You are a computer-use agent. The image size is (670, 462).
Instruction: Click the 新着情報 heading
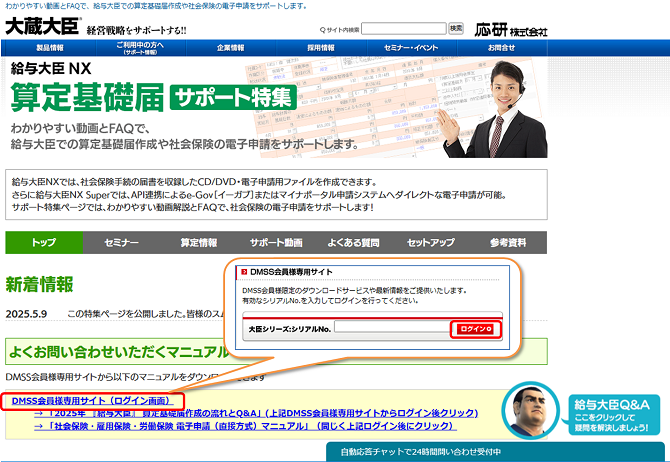pos(39,285)
